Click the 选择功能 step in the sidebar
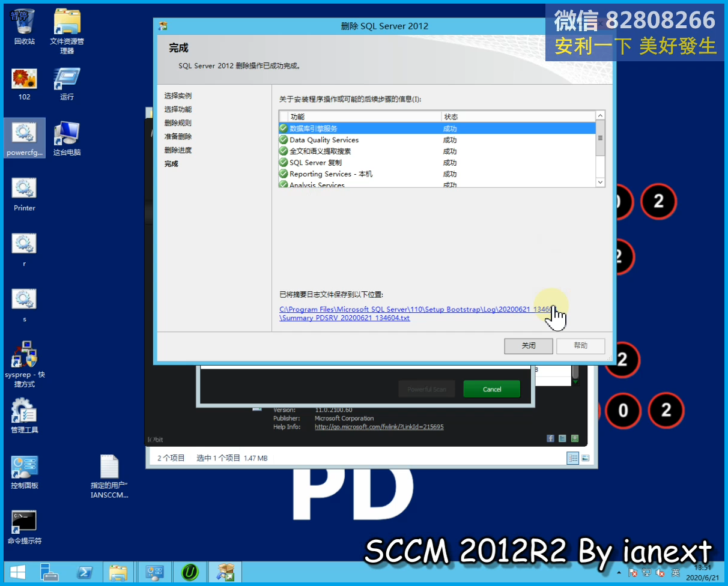 click(x=178, y=109)
